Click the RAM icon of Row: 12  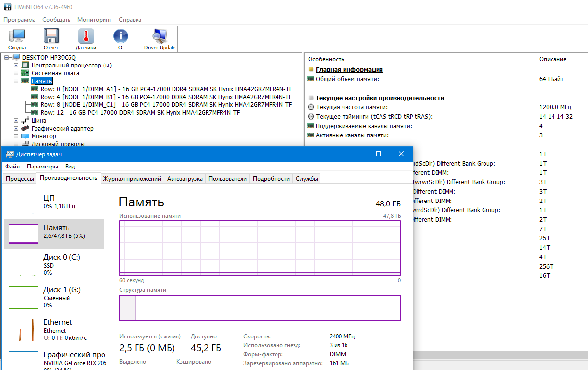pyautogui.click(x=34, y=112)
